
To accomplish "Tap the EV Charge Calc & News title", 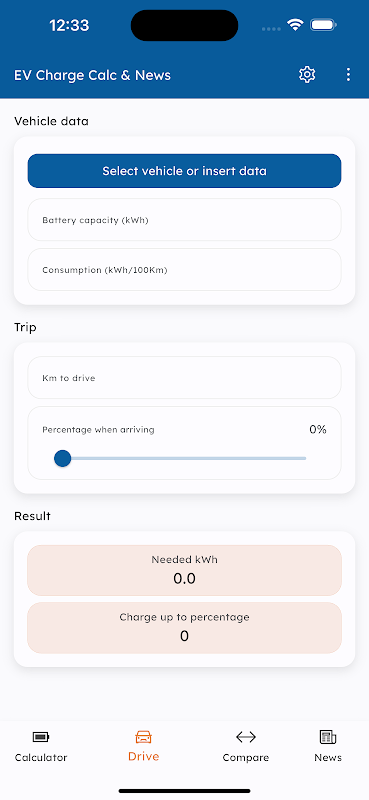I will tap(92, 75).
